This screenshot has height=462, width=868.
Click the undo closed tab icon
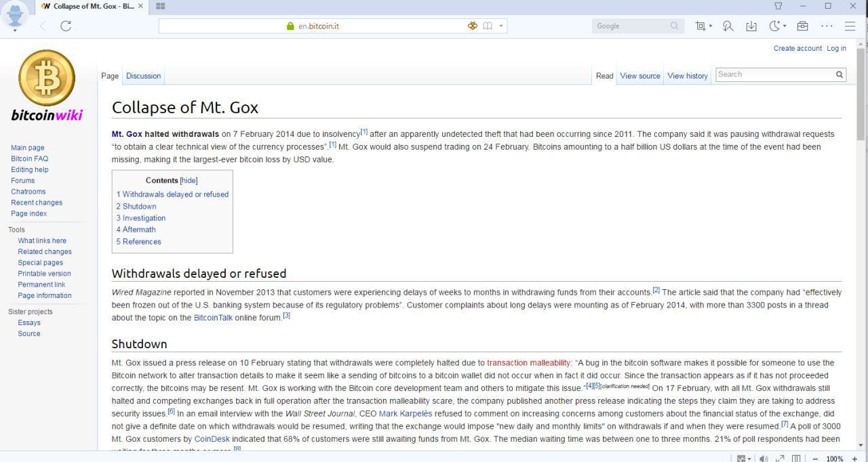point(728,26)
